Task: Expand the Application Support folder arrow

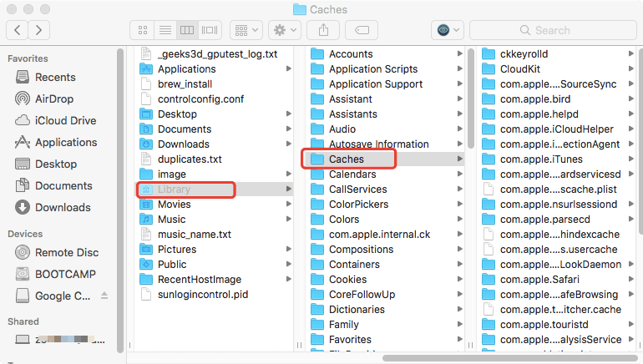Action: pyautogui.click(x=460, y=84)
